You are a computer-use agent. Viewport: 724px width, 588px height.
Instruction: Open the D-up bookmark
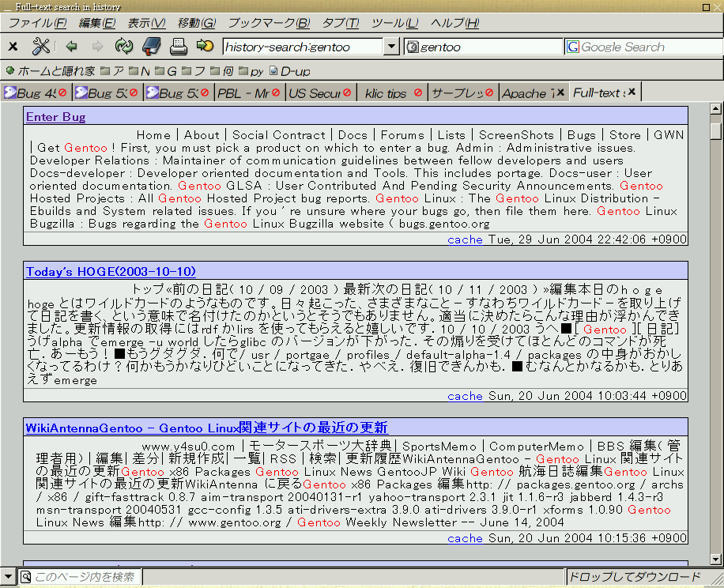point(289,71)
